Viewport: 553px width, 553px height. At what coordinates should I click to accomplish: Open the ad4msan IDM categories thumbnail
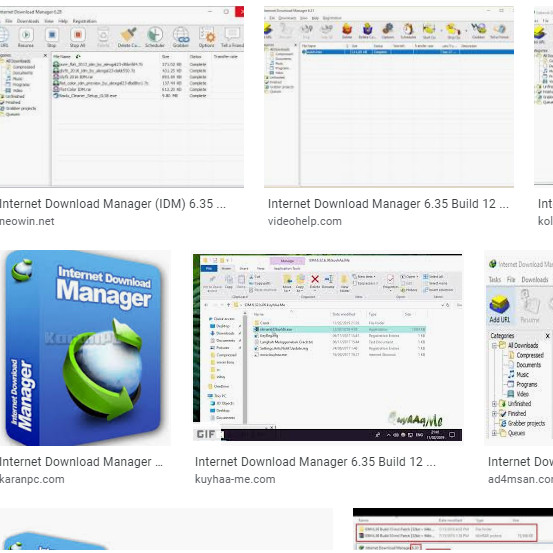pyautogui.click(x=519, y=348)
